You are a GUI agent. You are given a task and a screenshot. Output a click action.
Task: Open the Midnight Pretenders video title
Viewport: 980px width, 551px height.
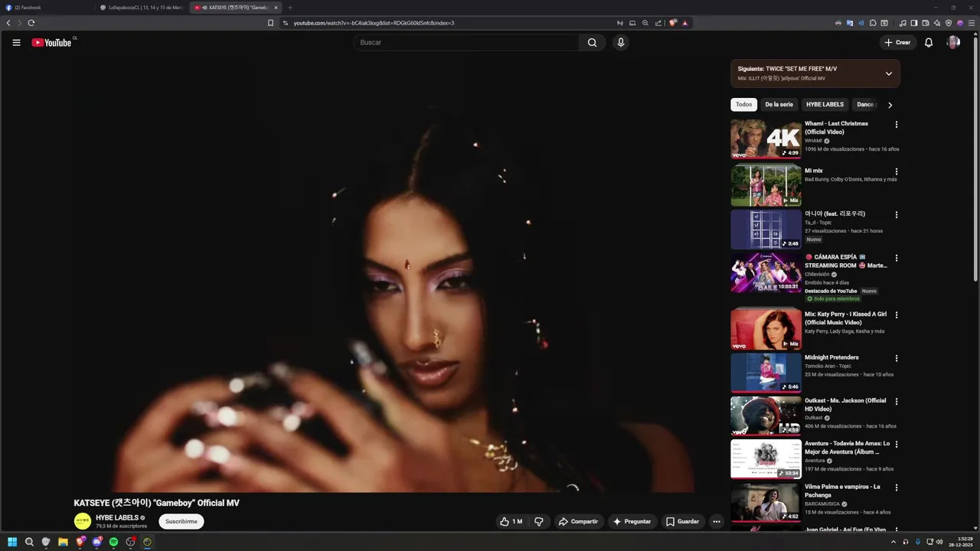click(x=831, y=357)
